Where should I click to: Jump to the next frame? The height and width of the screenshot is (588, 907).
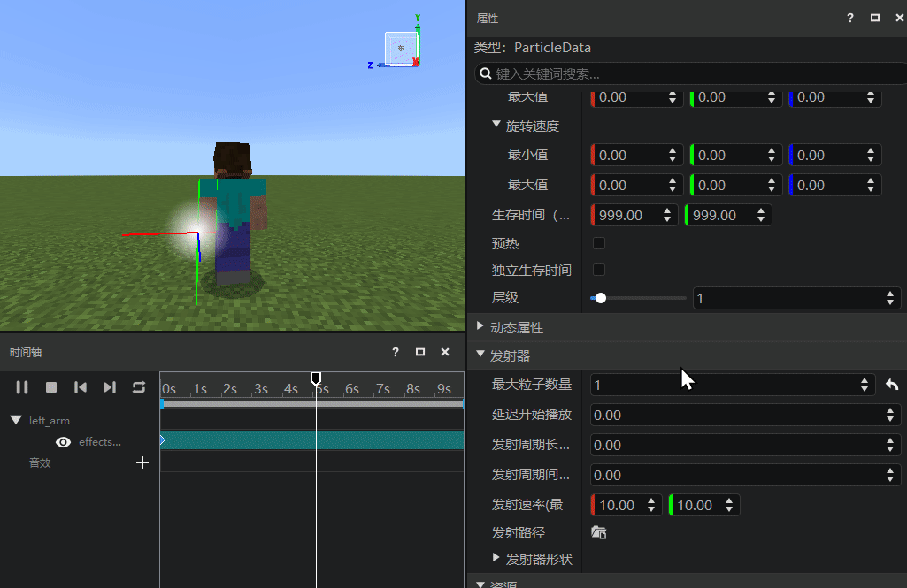tap(110, 387)
